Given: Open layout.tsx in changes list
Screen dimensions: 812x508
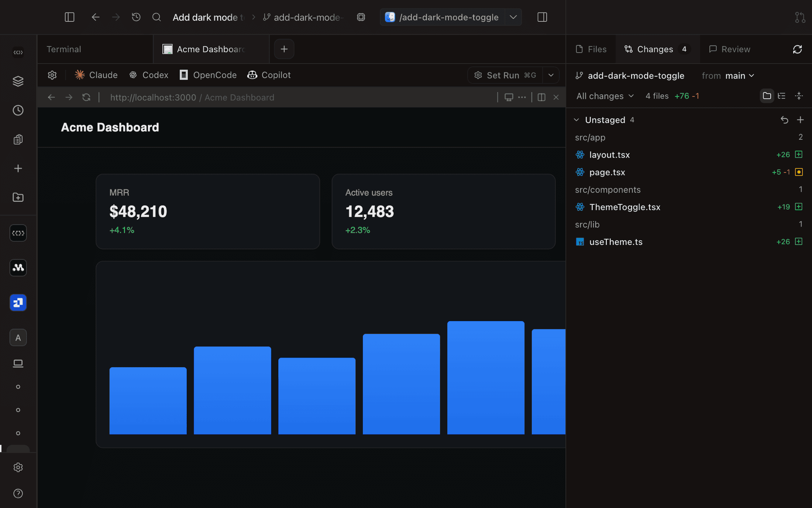Looking at the screenshot, I should pos(689,155).
